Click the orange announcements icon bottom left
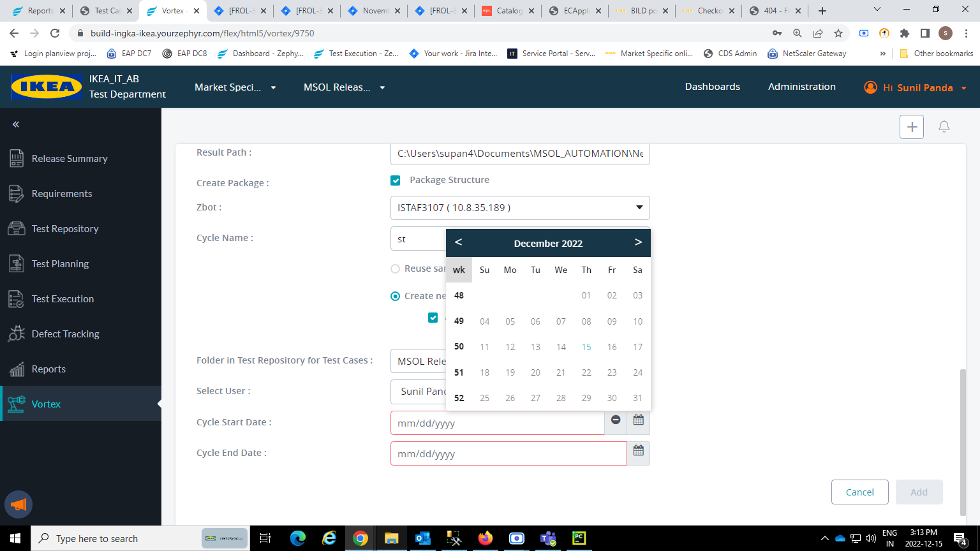This screenshot has width=980, height=551. pyautogui.click(x=18, y=504)
